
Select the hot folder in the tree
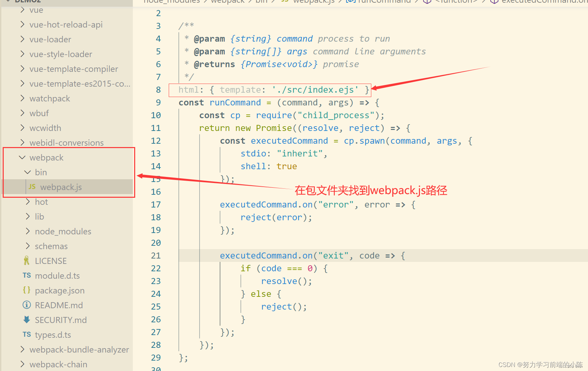click(x=41, y=201)
